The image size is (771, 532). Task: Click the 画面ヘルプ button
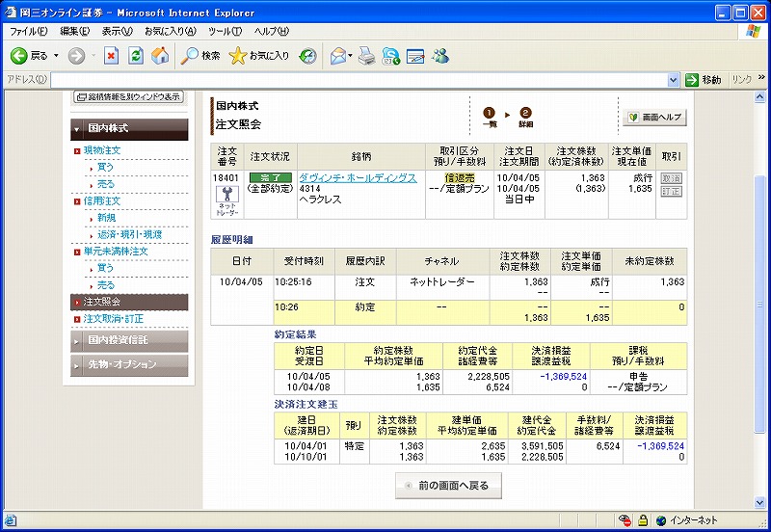655,117
